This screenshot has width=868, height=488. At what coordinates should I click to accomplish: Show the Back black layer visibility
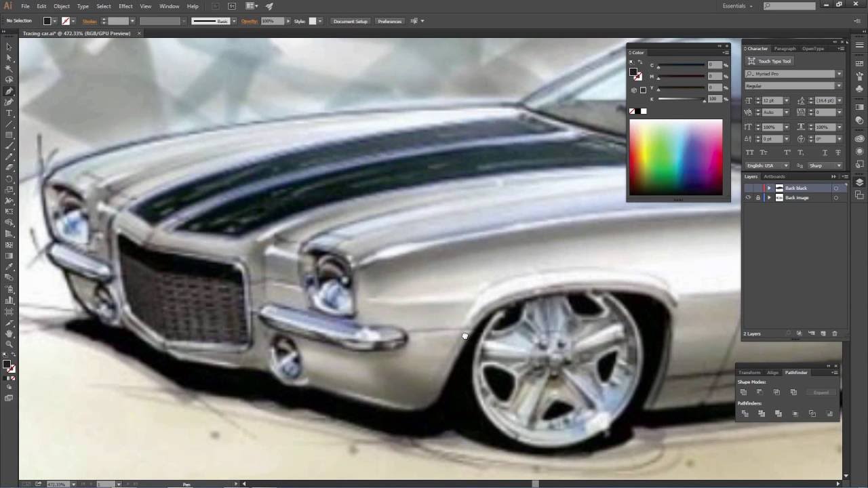(x=748, y=188)
